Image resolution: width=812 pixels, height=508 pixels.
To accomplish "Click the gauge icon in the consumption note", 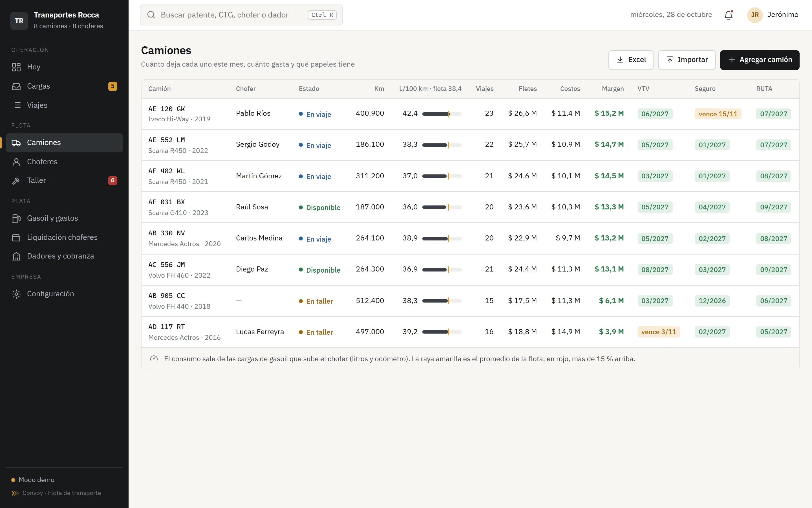I will point(154,359).
